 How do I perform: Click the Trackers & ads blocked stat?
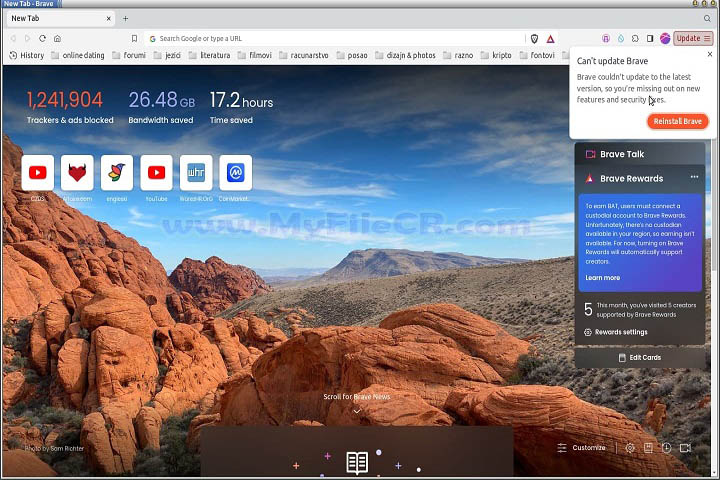click(70, 107)
